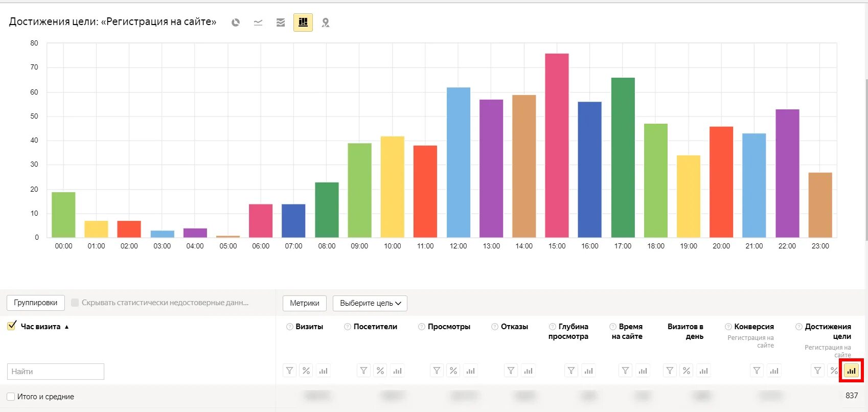Sort by Визиты column header
Image resolution: width=868 pixels, height=412 pixels.
[309, 327]
